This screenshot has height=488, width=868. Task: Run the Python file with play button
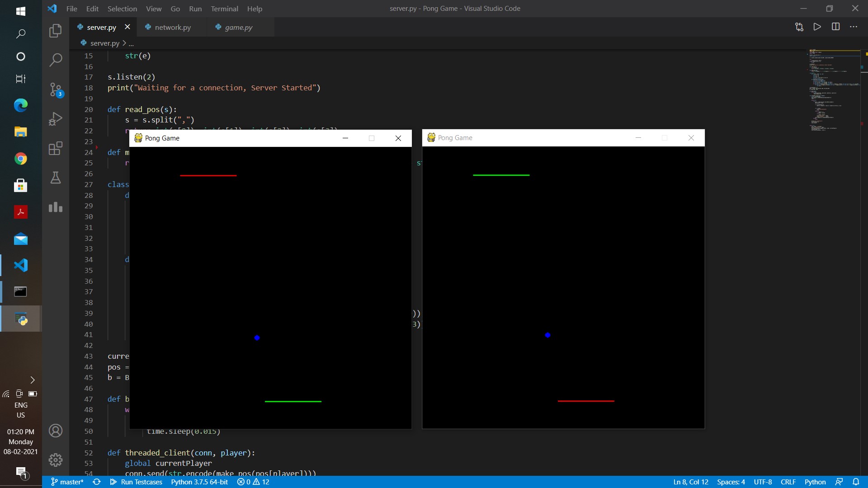tap(817, 27)
